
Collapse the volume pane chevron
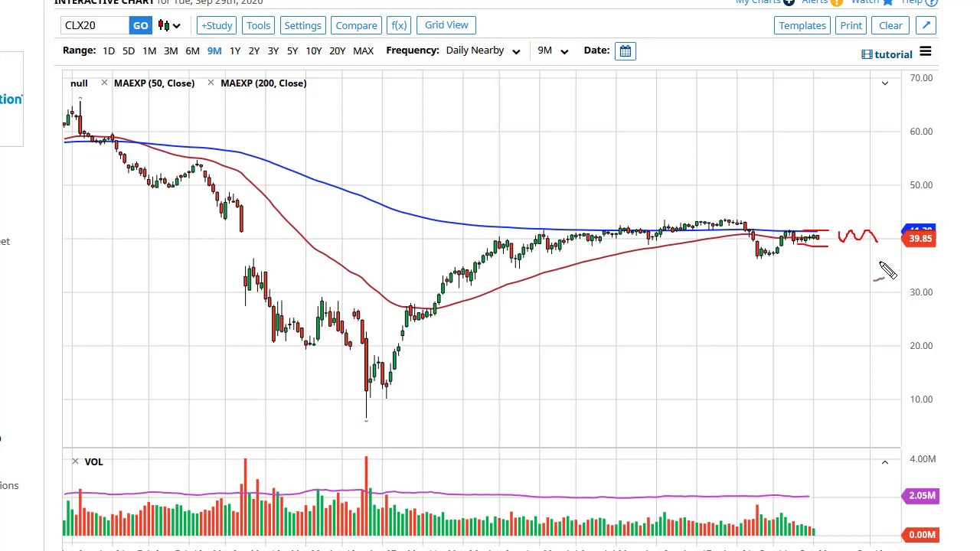tap(884, 461)
